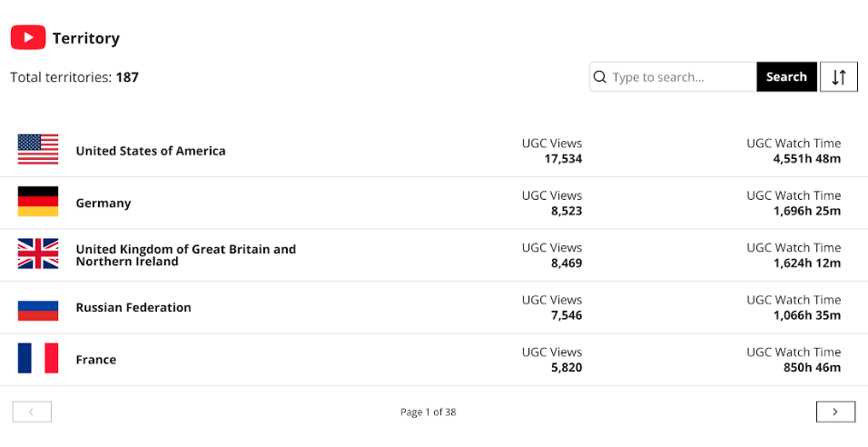Click the magnifying glass search icon
The image size is (868, 447).
tap(599, 77)
